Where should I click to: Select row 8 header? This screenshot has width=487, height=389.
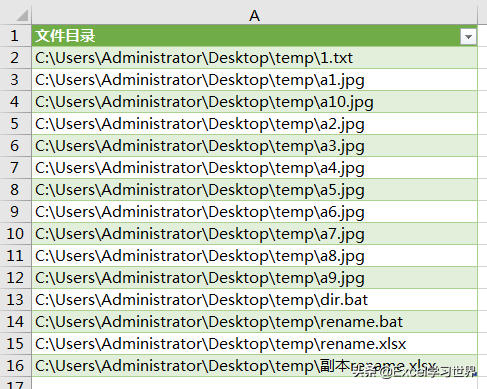15,190
